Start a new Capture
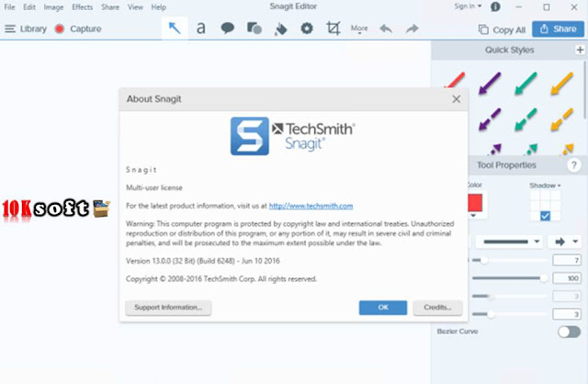 (x=78, y=28)
